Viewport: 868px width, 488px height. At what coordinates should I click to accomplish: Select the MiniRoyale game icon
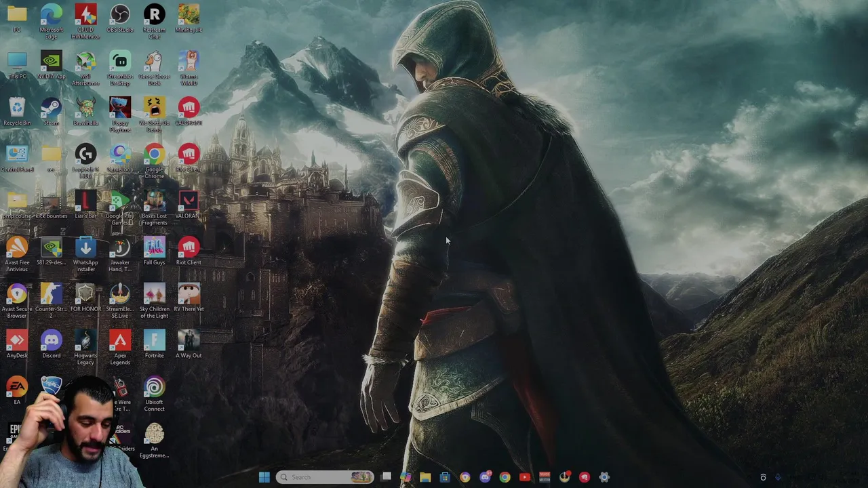click(x=189, y=18)
